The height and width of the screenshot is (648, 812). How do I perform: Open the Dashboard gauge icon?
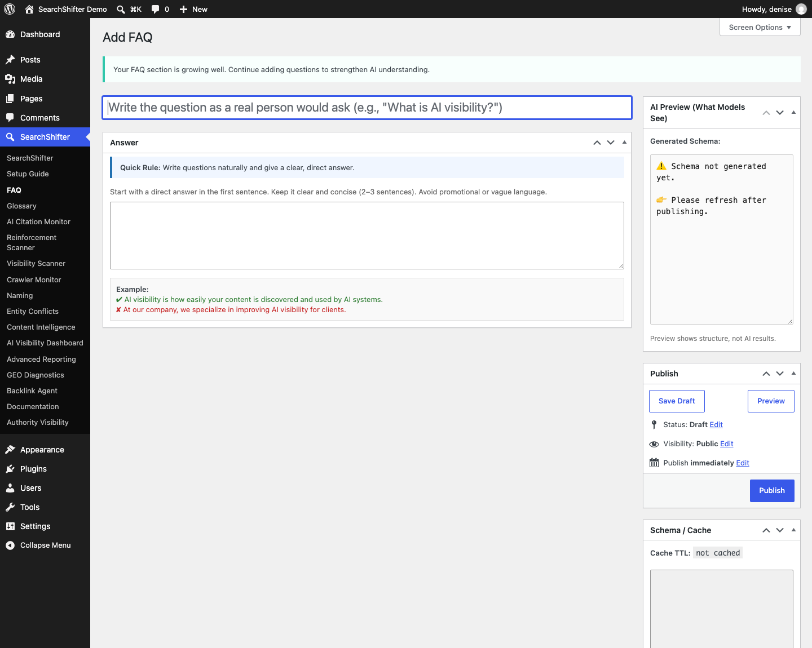[10, 34]
